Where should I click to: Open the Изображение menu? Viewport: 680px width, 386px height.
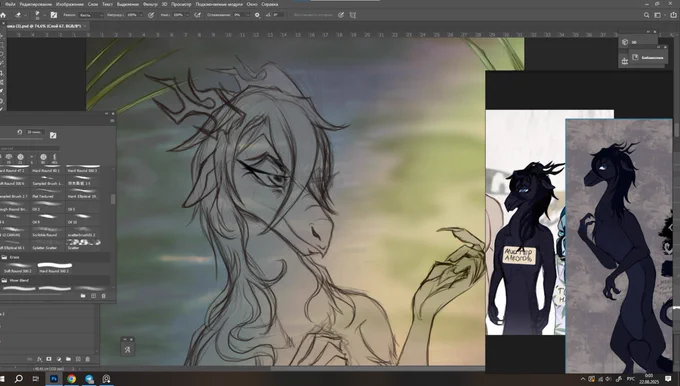click(x=70, y=4)
